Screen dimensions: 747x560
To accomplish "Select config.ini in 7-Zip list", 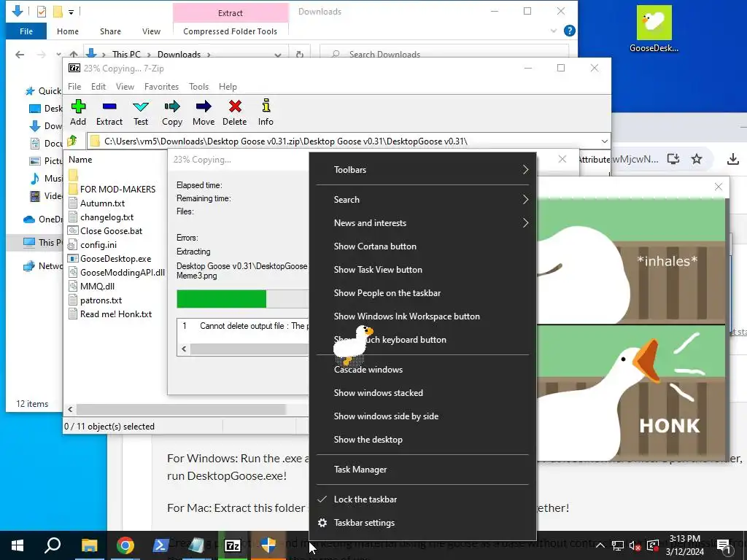I will (x=98, y=245).
